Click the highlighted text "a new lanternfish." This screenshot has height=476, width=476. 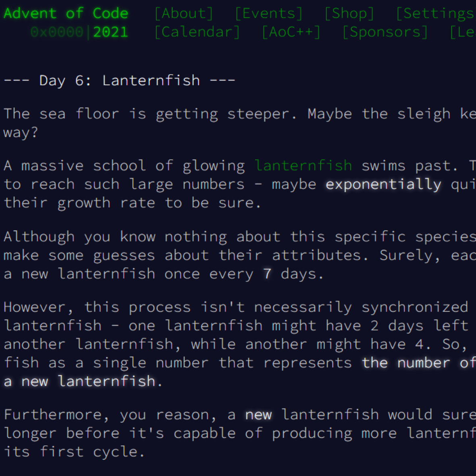(x=83, y=381)
